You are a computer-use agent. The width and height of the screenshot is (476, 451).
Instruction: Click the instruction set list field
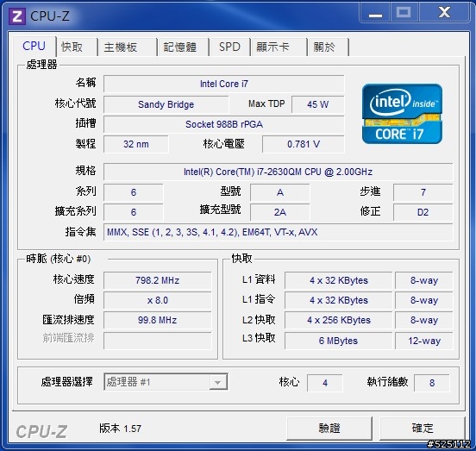(278, 232)
